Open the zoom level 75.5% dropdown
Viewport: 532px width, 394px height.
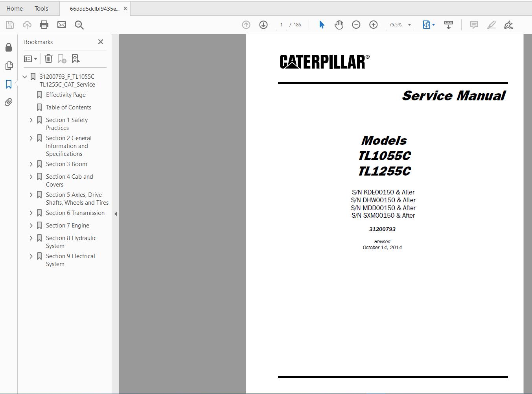[x=409, y=25]
